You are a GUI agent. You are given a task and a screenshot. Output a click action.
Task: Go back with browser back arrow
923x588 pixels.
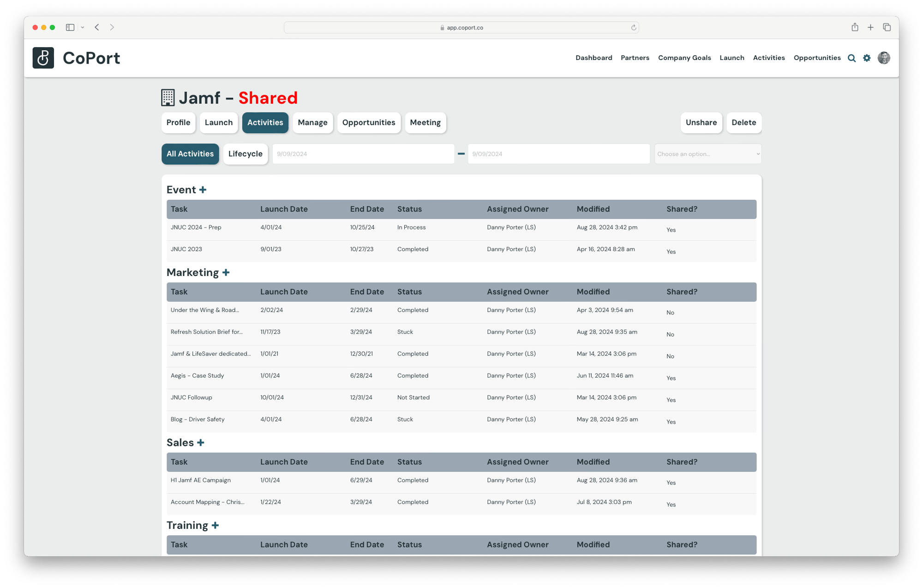(97, 27)
